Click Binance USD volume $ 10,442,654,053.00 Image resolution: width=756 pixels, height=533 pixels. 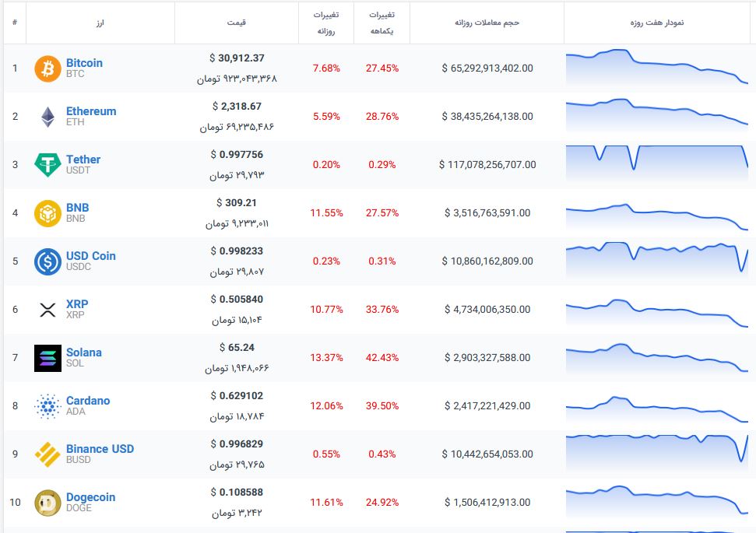pos(487,454)
